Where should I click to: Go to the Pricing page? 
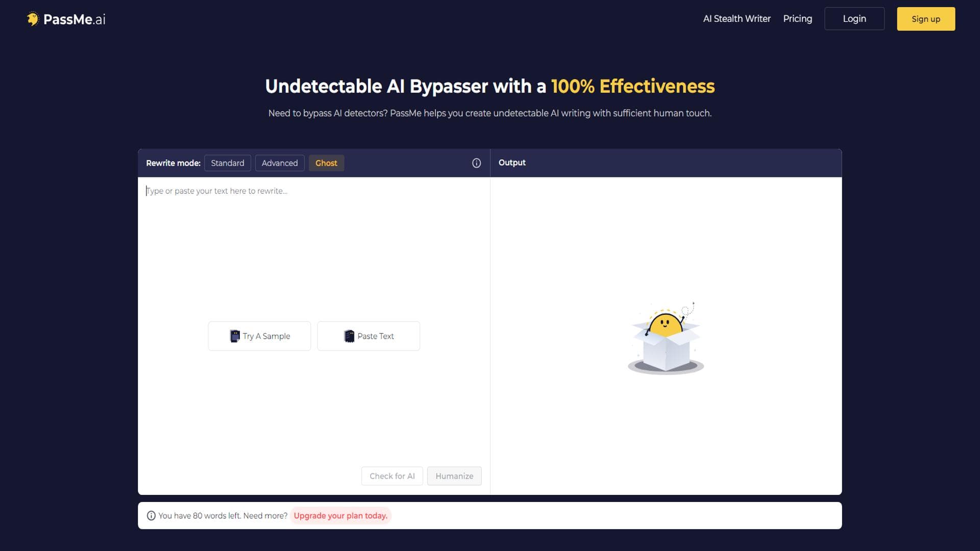tap(797, 19)
